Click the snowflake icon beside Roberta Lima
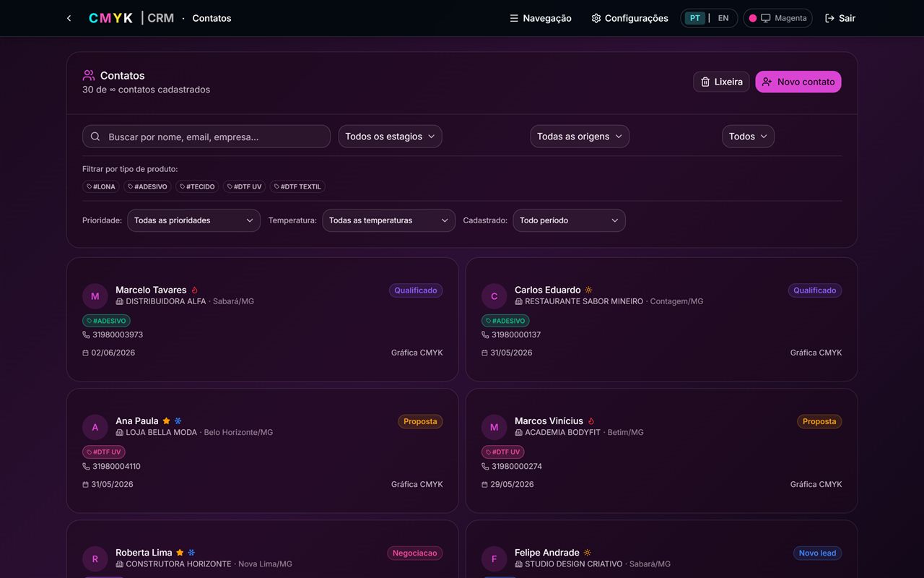Viewport: 924px width, 578px height. click(x=191, y=553)
